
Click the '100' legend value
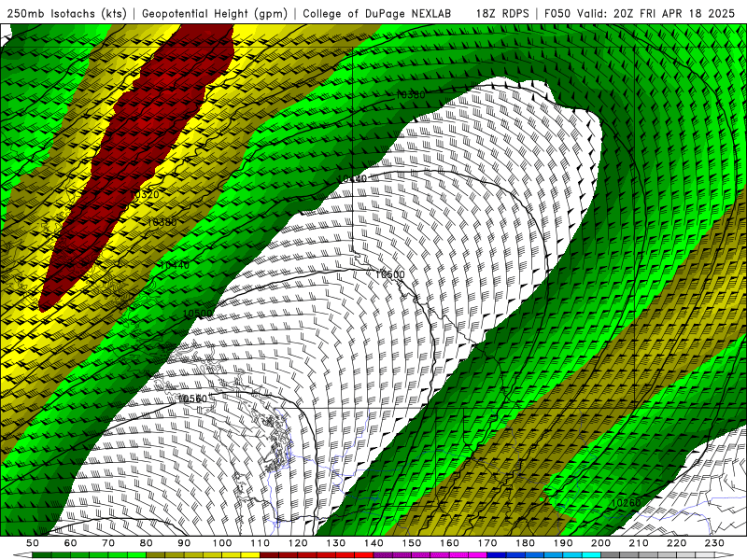[222, 543]
